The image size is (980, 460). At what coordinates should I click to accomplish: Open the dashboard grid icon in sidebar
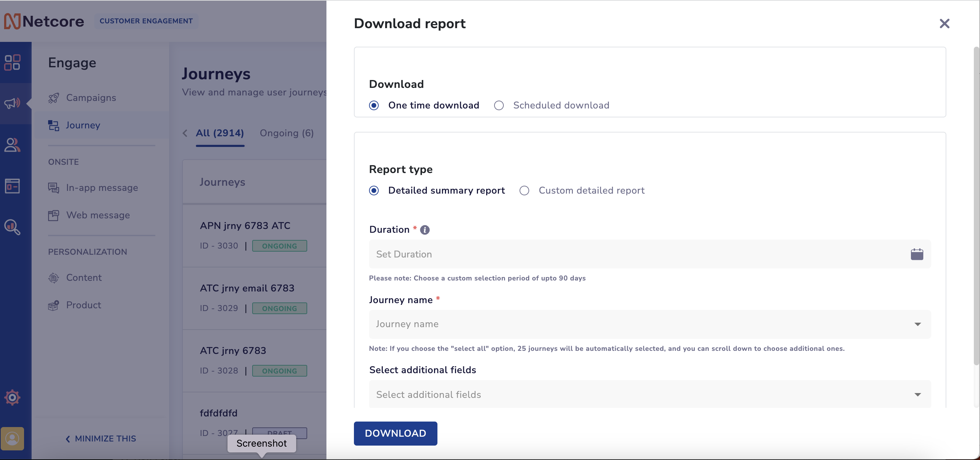click(x=12, y=62)
